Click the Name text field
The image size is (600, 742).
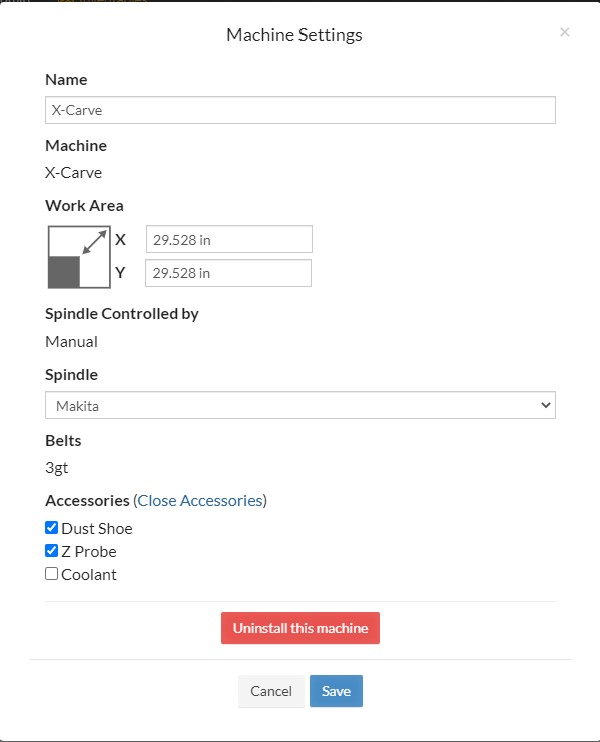300,110
